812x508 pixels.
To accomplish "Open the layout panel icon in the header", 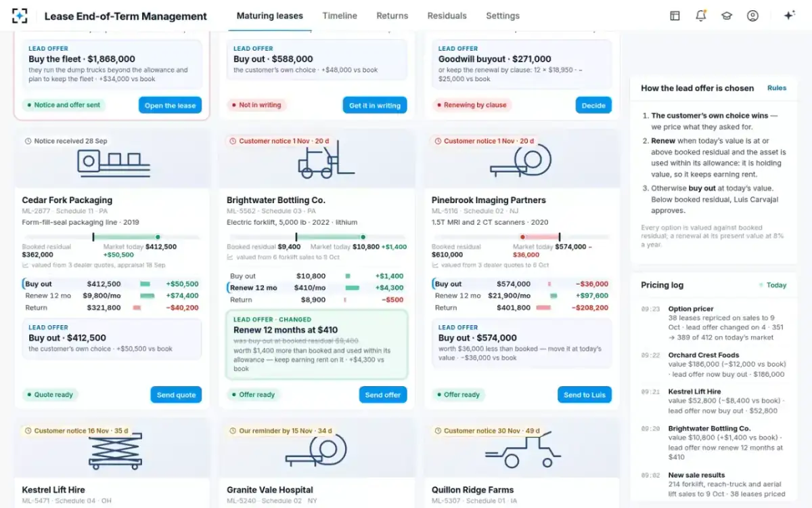I will (x=675, y=16).
